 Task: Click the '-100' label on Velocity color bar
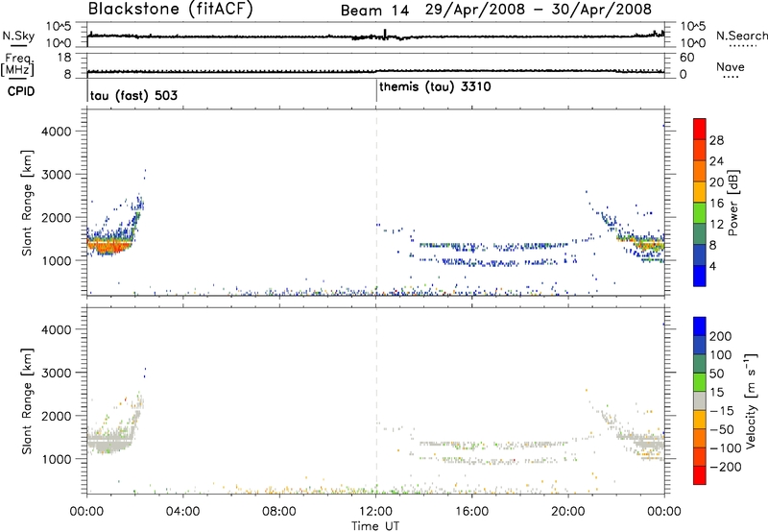[x=726, y=448]
